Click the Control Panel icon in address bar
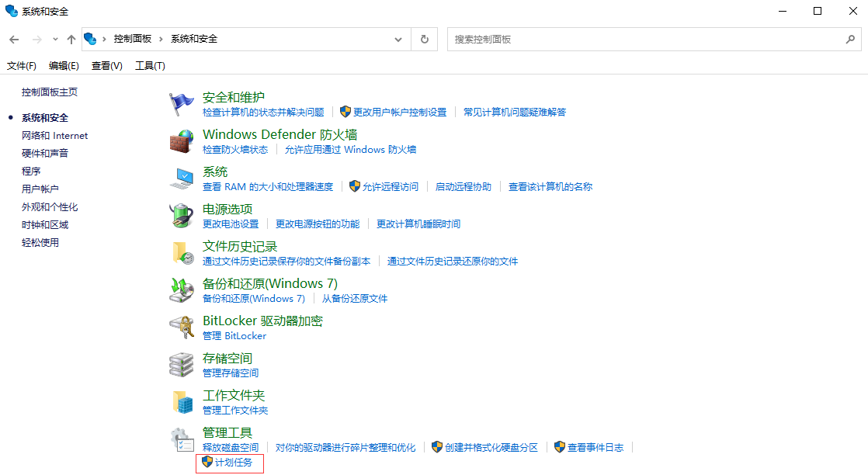The width and height of the screenshot is (868, 475). coord(90,39)
